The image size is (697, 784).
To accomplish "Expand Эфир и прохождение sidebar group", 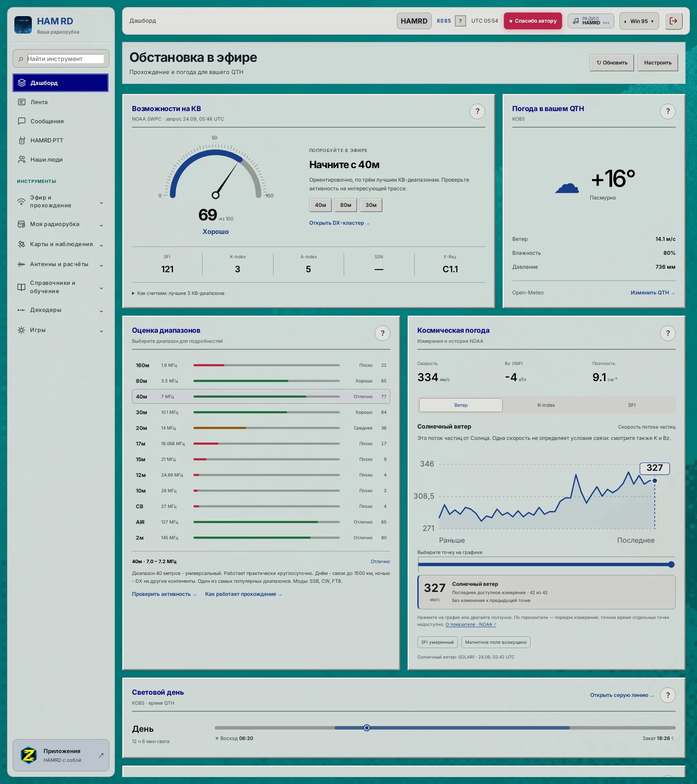I will (x=61, y=202).
